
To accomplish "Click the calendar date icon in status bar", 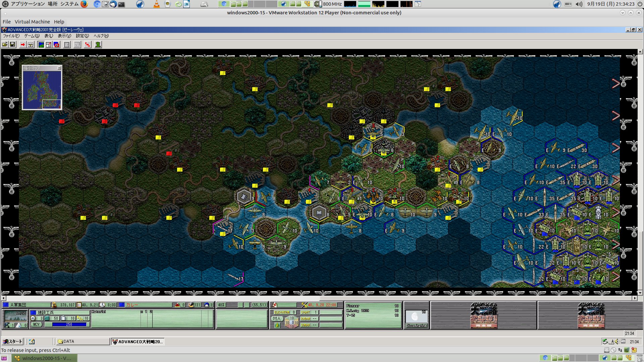I will [x=79, y=305].
